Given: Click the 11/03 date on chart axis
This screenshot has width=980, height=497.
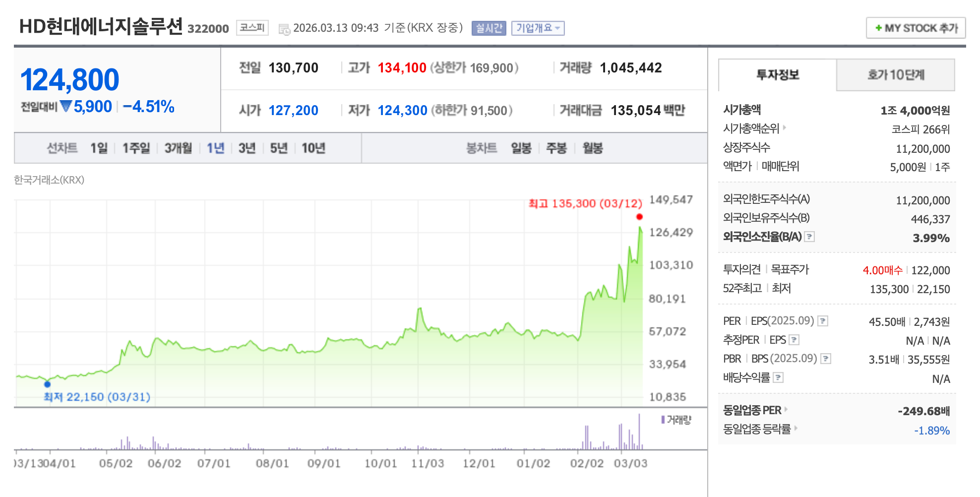Looking at the screenshot, I should pos(427,463).
